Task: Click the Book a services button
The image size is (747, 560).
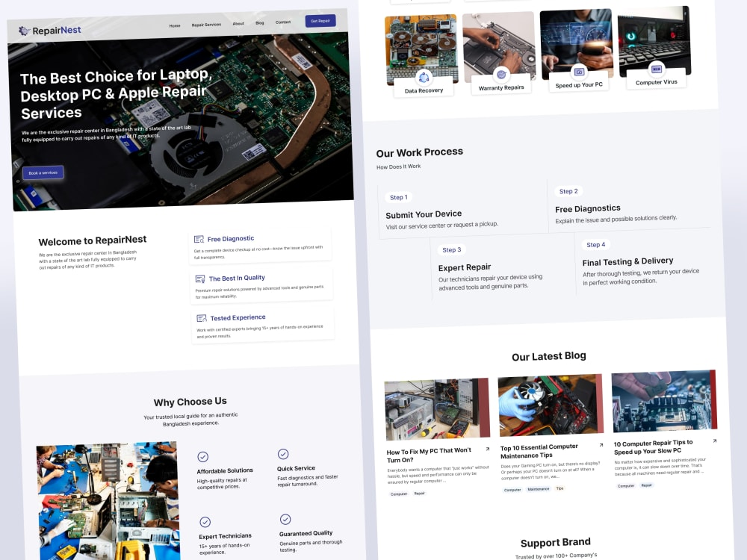Action: pos(43,173)
